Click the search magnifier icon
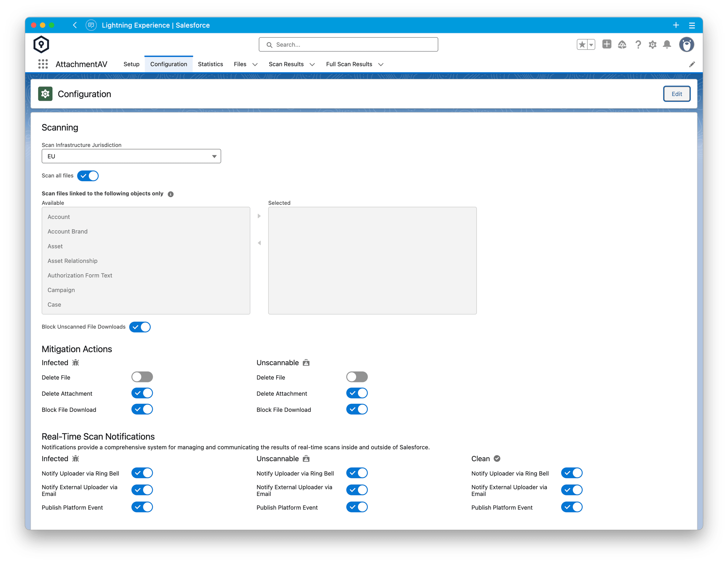 pyautogui.click(x=269, y=45)
